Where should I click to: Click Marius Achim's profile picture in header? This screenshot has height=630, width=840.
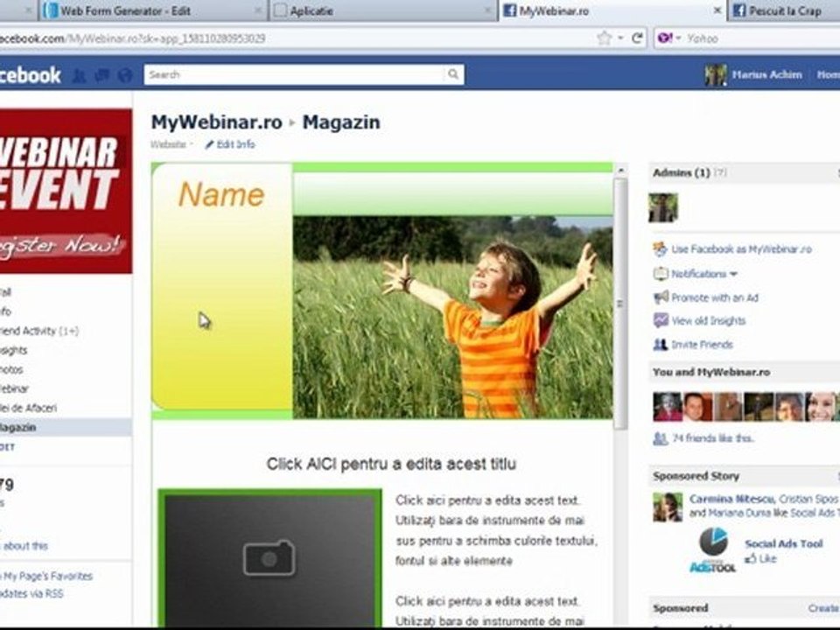click(x=715, y=75)
